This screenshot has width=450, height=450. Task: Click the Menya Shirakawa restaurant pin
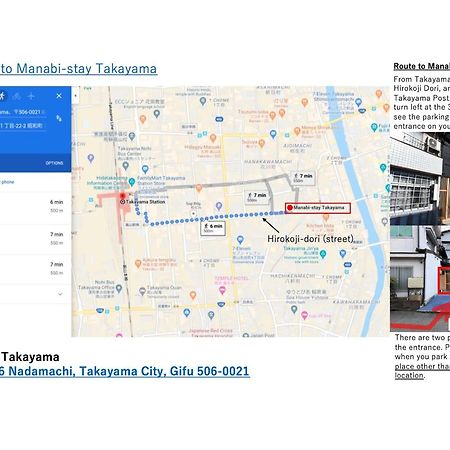point(297,131)
